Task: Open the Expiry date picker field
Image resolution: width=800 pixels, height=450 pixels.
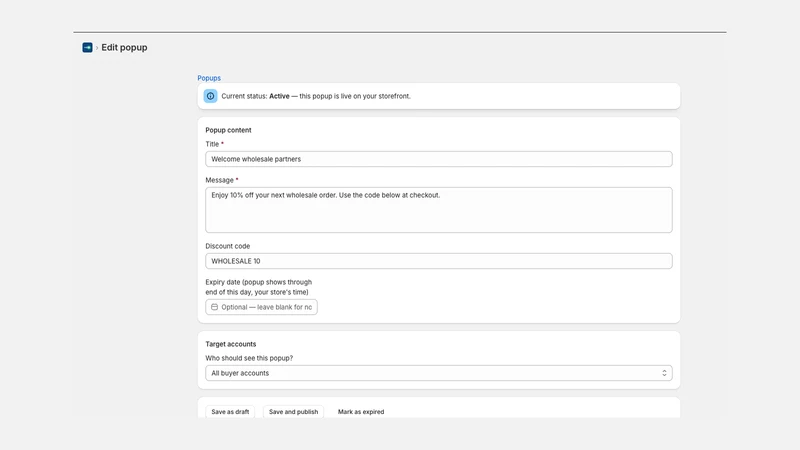Action: click(x=261, y=307)
